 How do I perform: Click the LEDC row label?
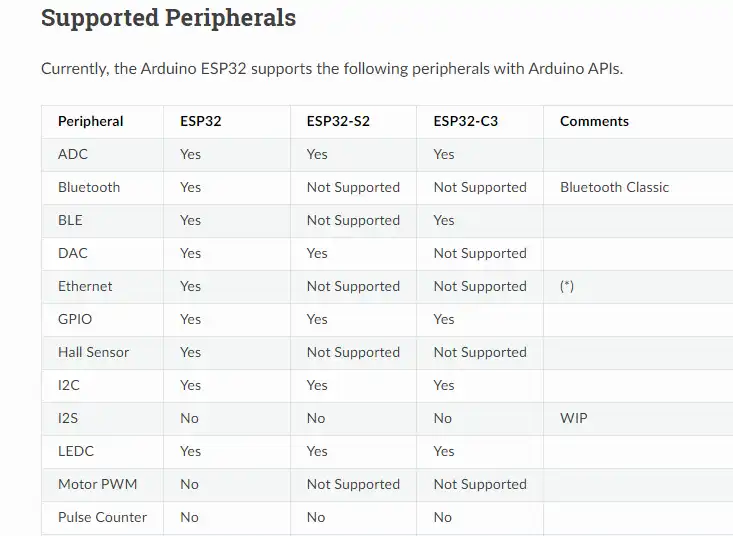pyautogui.click(x=76, y=451)
